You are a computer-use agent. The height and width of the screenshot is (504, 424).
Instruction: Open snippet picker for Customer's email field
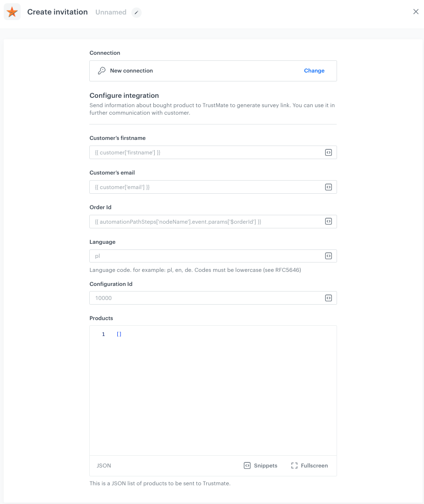click(328, 187)
